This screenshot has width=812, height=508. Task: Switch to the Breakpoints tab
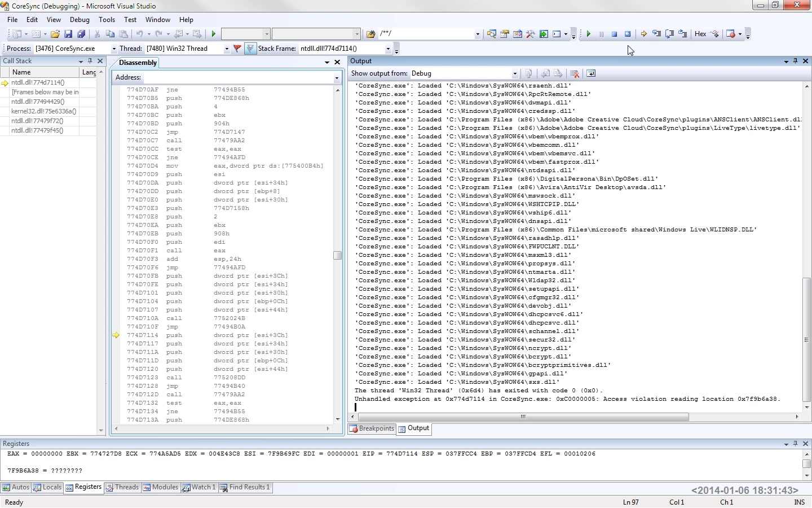[372, 428]
